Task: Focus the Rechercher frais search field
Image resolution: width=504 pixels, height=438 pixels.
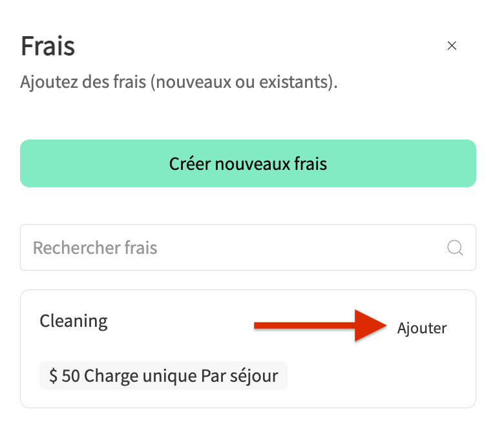Action: 248,247
